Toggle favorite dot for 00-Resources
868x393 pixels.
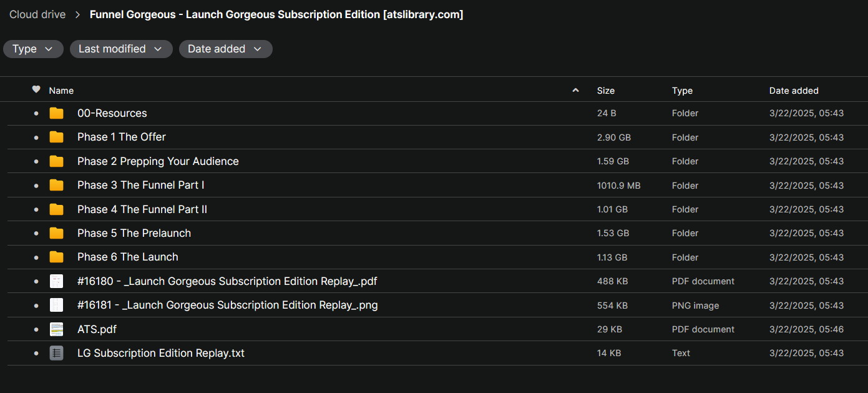click(x=36, y=114)
